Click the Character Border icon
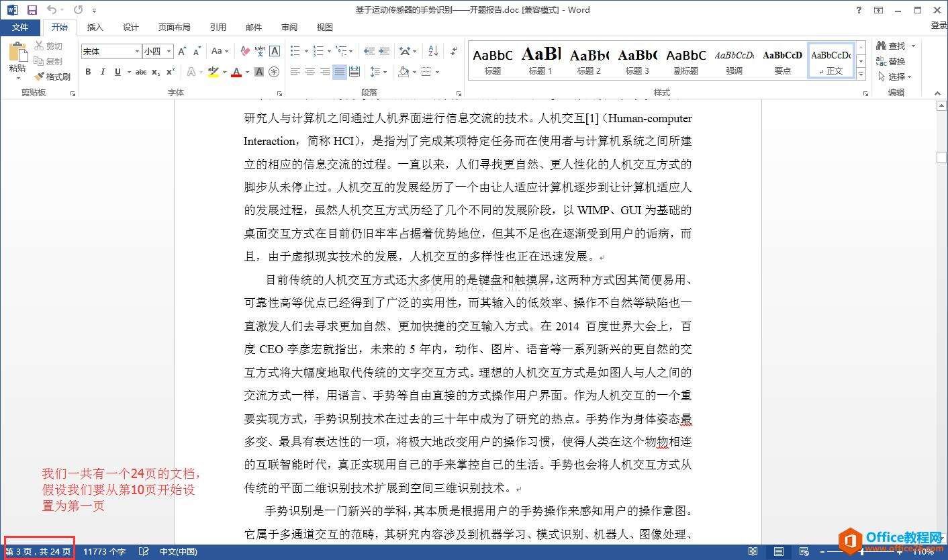948x560 pixels. (274, 51)
